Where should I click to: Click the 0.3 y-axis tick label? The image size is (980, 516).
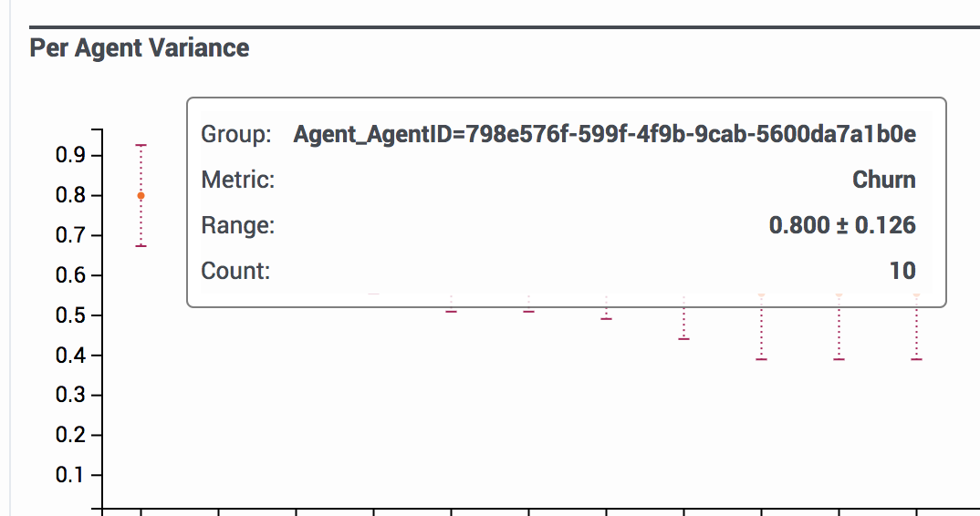(x=70, y=395)
